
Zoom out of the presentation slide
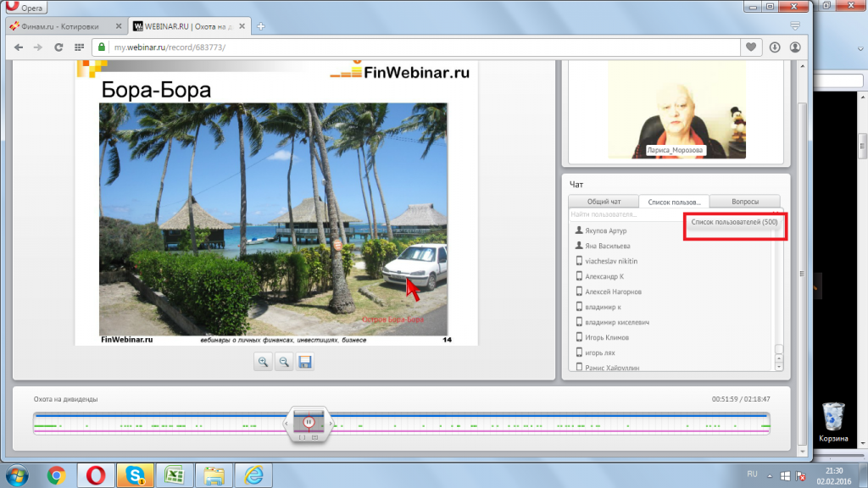tap(285, 362)
